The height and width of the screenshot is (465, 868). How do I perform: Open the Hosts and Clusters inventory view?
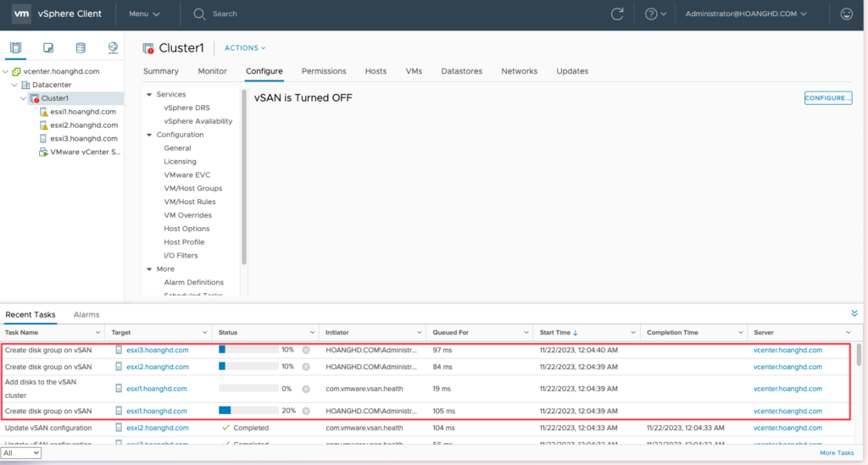click(x=15, y=48)
